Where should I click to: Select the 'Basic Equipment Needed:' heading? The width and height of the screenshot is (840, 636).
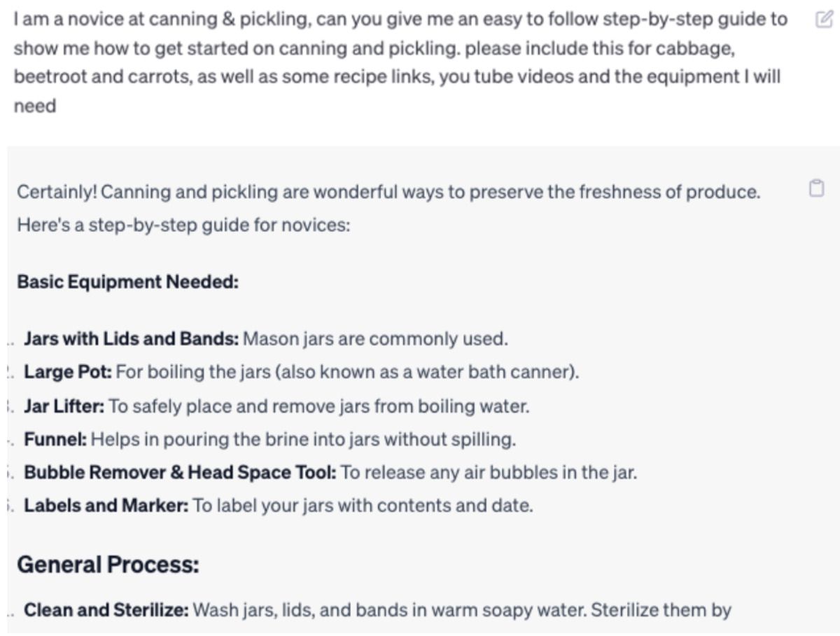(128, 282)
